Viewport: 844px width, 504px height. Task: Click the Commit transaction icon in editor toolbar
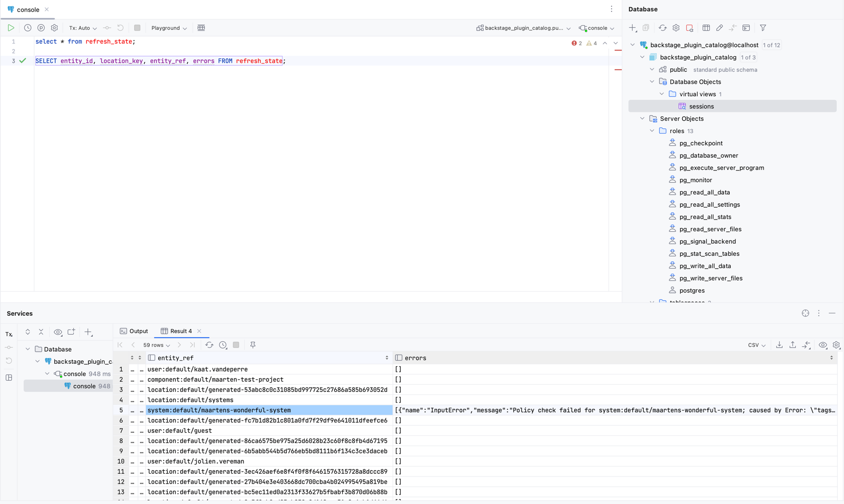[x=107, y=28]
